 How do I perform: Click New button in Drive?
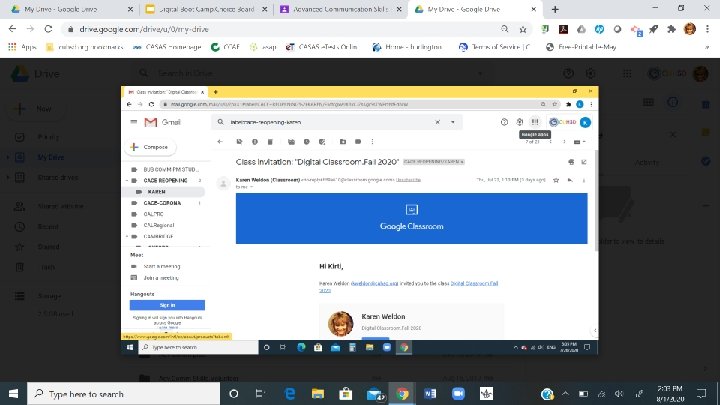pos(36,109)
